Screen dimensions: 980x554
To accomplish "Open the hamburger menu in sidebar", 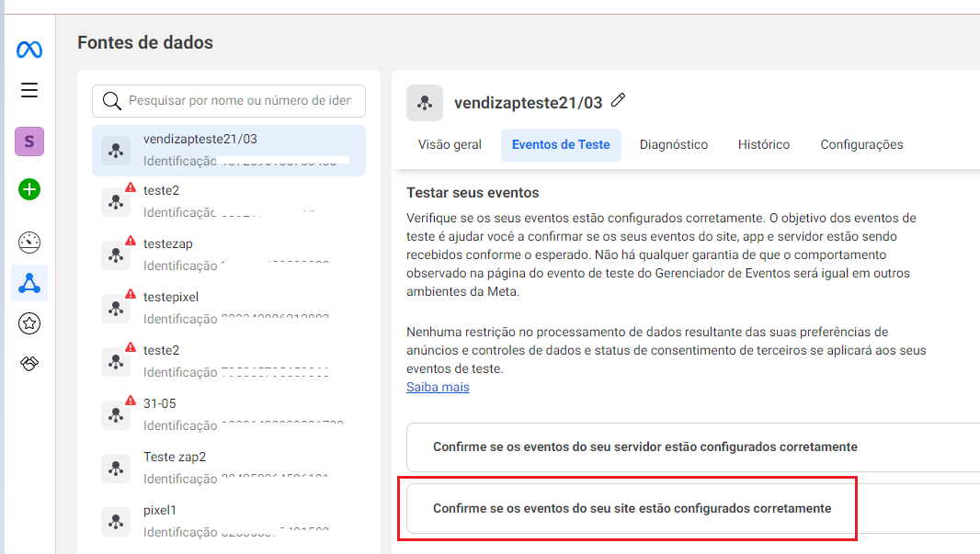I will [x=29, y=90].
